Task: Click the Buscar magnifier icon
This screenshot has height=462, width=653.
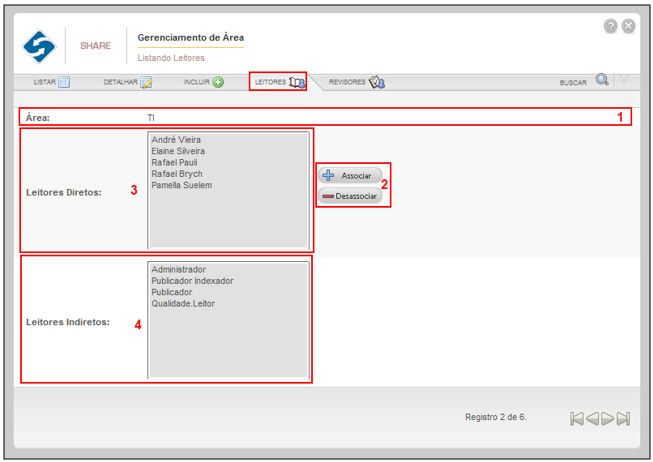Action: coord(602,79)
